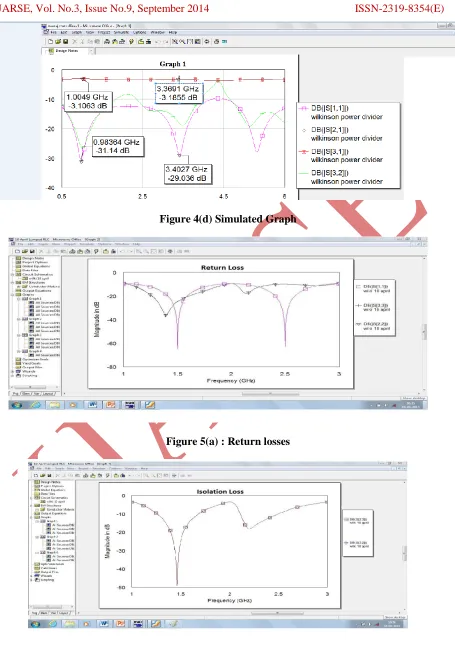Click New Project icon in Isolation Loss window toolbar
The height and width of the screenshot is (651, 455).
coord(36,475)
